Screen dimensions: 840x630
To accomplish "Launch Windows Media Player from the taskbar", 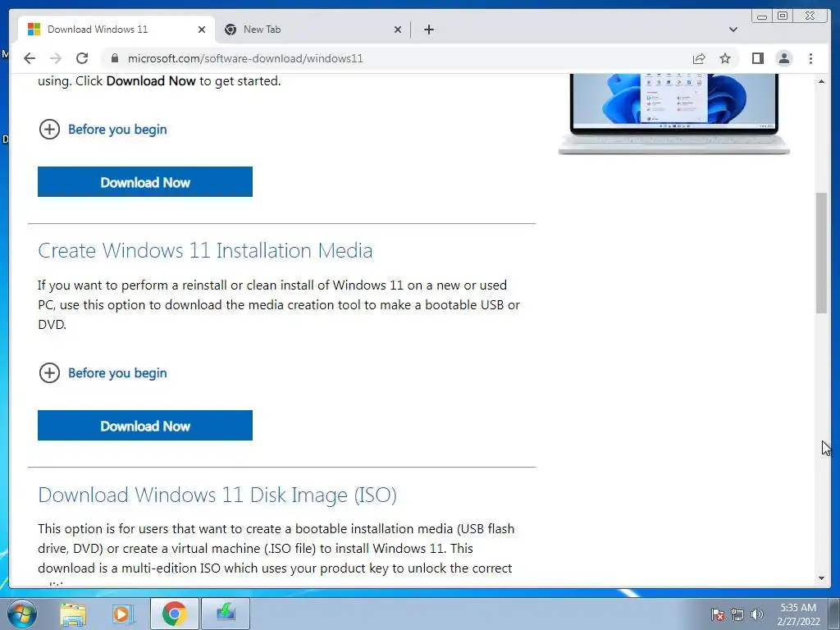I will [122, 614].
